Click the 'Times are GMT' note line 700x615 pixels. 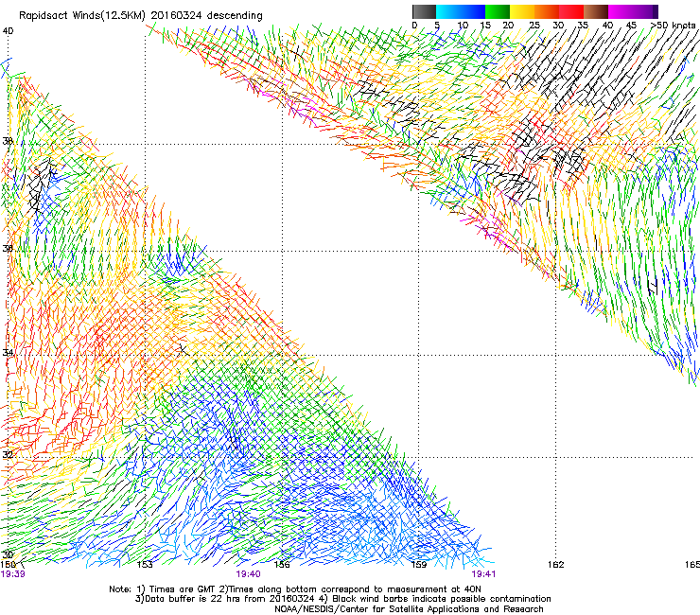coord(294,589)
